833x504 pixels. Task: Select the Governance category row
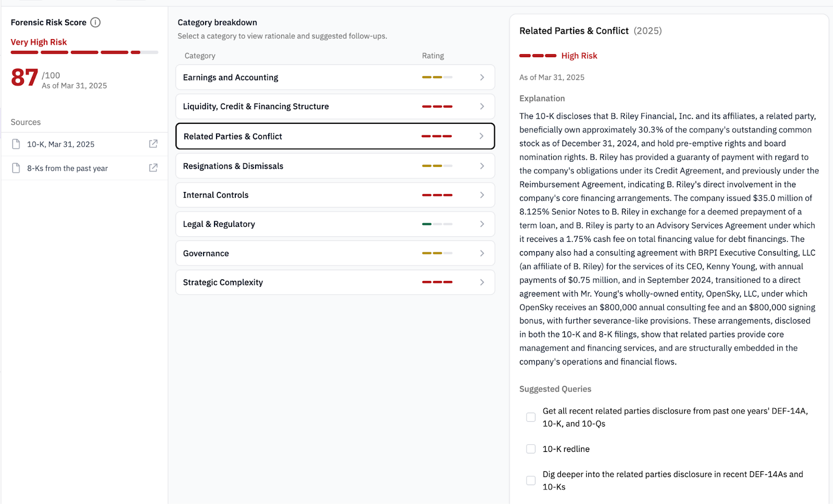click(x=206, y=253)
